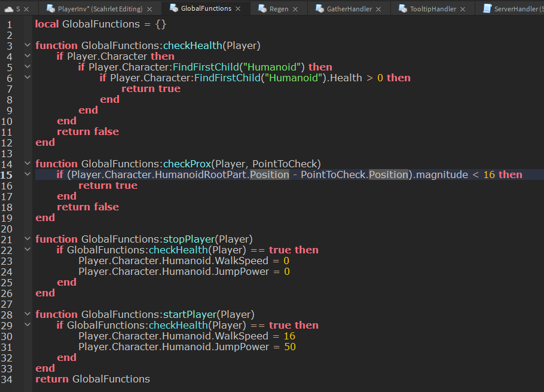Image resolution: width=544 pixels, height=392 pixels.
Task: Click the "stopPlayer" function name
Action: 189,239
